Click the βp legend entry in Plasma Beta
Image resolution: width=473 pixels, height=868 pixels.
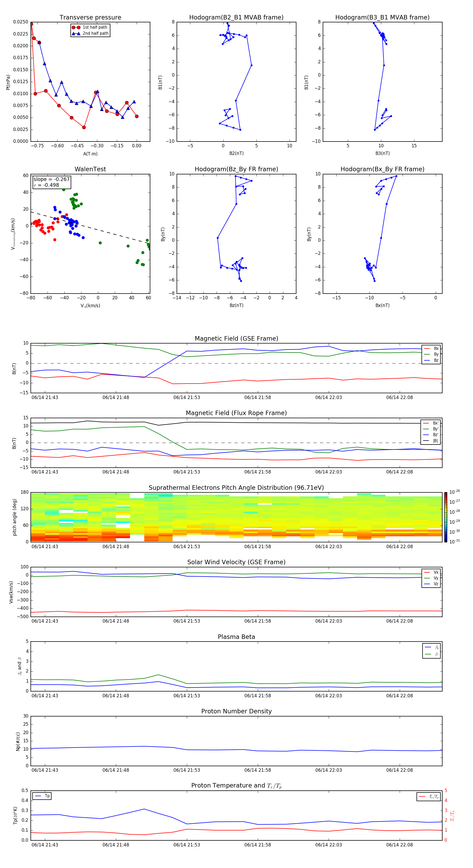(431, 648)
